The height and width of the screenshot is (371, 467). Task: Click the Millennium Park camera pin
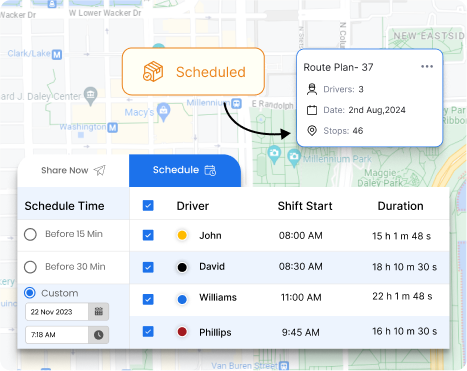[x=294, y=158]
